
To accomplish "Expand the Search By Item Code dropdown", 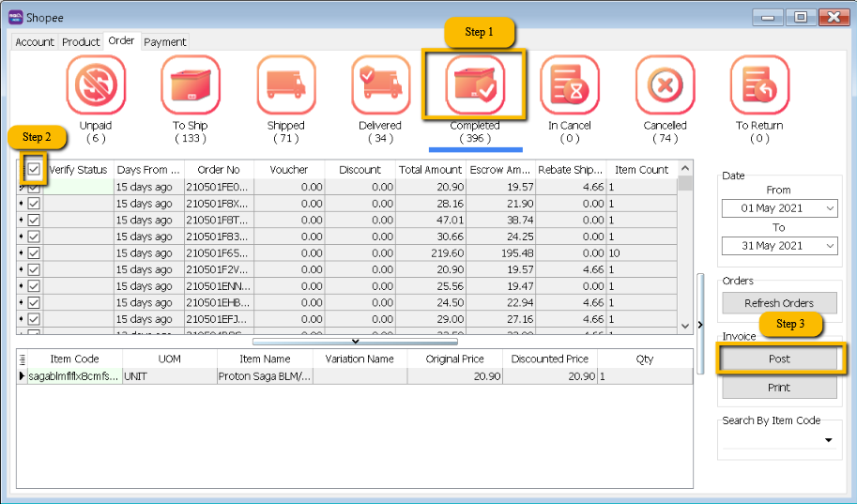I will [829, 440].
